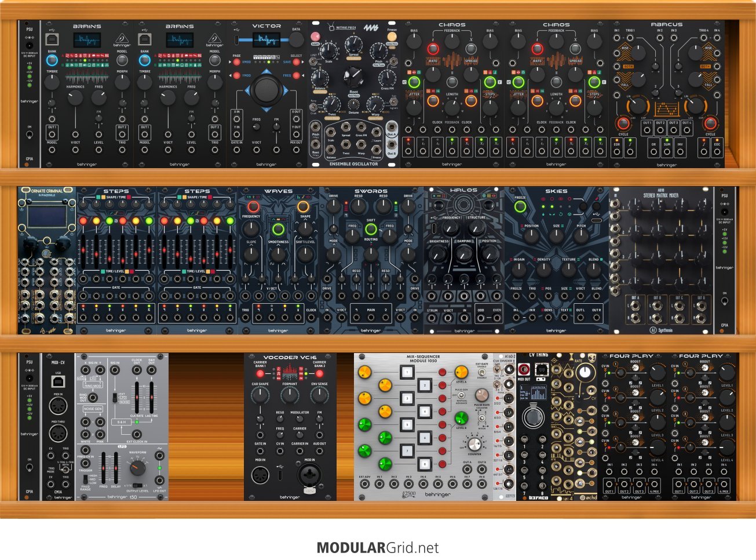Image resolution: width=756 pixels, height=560 pixels.
Task: Click the LAG TIME slider on the 150 module
Action: [x=151, y=397]
